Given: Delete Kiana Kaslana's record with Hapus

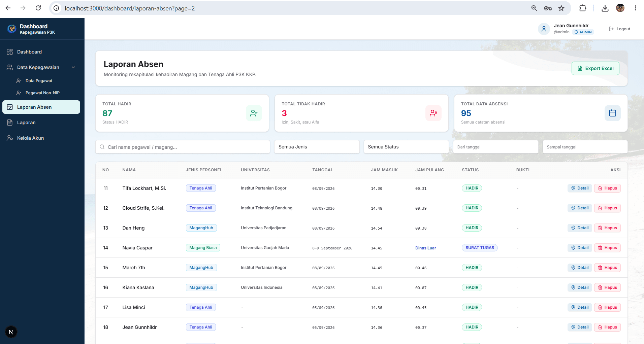Looking at the screenshot, I should point(607,287).
